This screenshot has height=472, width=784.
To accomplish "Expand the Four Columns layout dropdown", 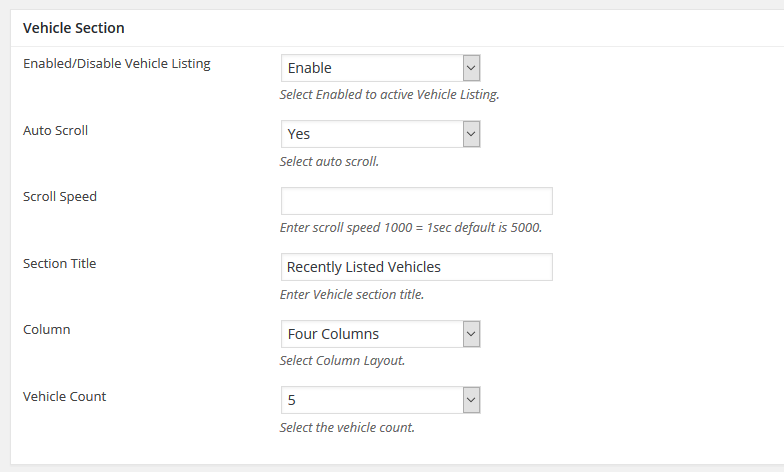I will 380,334.
